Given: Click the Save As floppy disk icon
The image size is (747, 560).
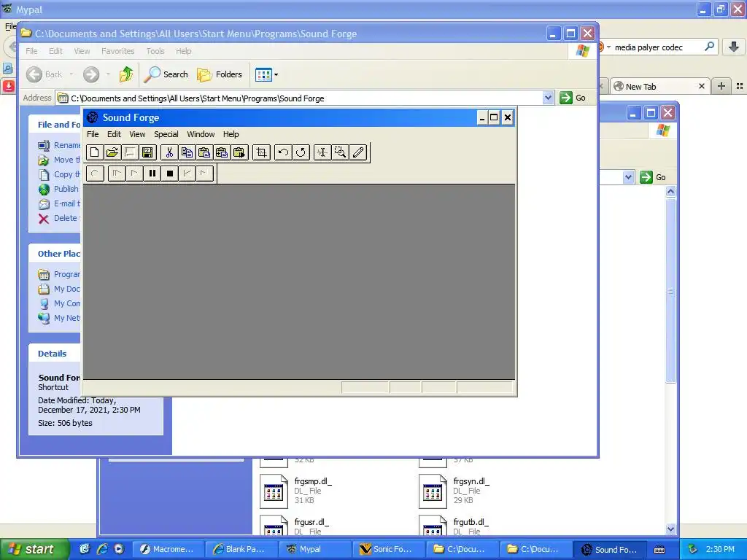Looking at the screenshot, I should 147,152.
